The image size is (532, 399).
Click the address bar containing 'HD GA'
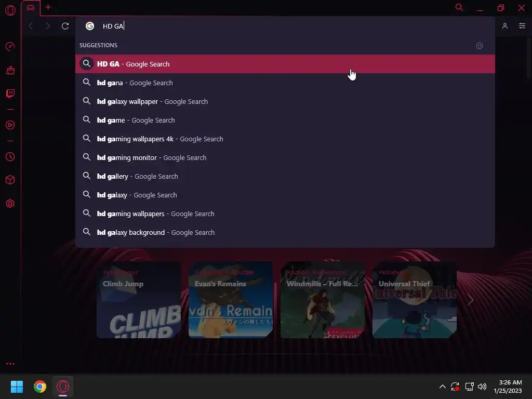[x=285, y=26]
